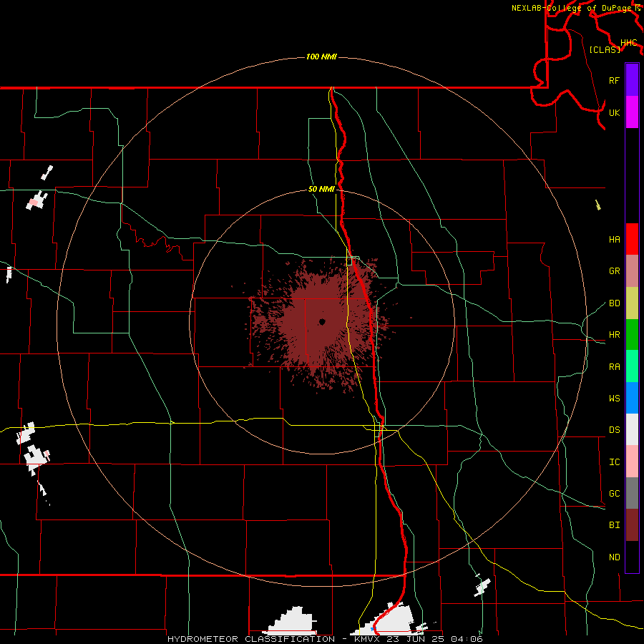Click the HA legend label
Screen dimensions: 644x644
click(x=614, y=239)
